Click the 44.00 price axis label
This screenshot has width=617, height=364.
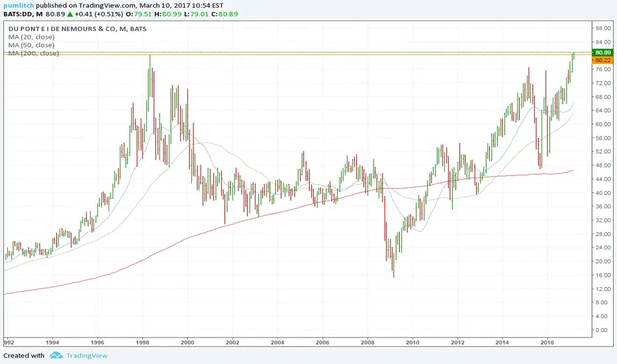click(x=603, y=179)
